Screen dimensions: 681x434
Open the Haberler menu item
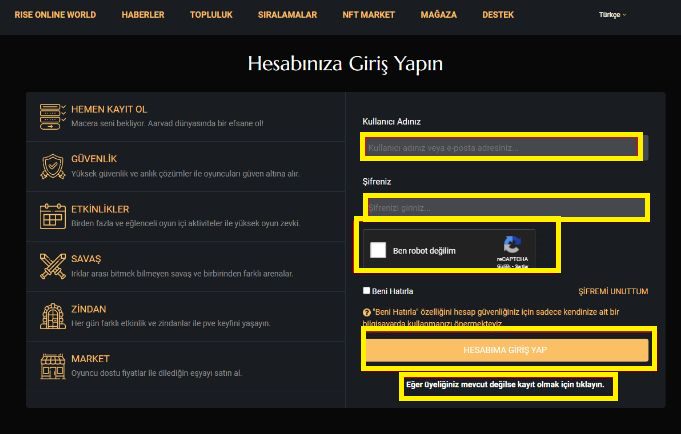pyautogui.click(x=143, y=15)
